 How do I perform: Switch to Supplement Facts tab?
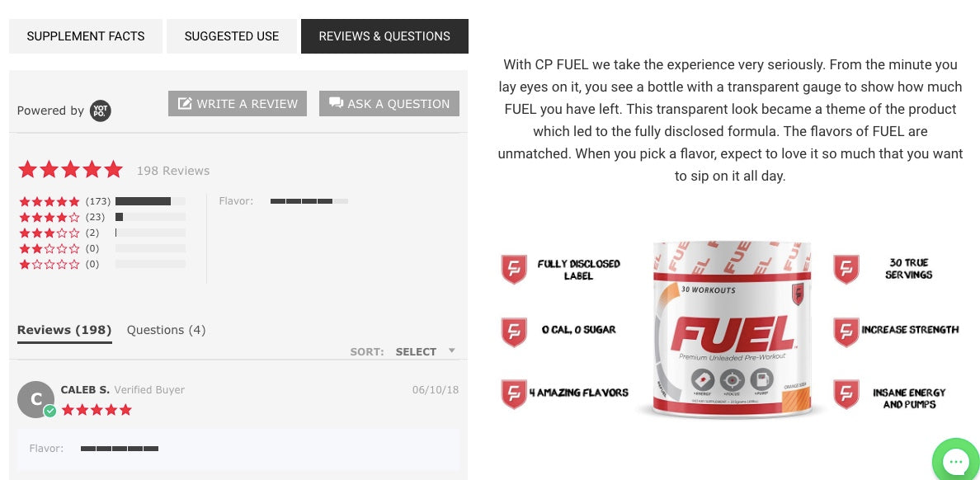[86, 36]
